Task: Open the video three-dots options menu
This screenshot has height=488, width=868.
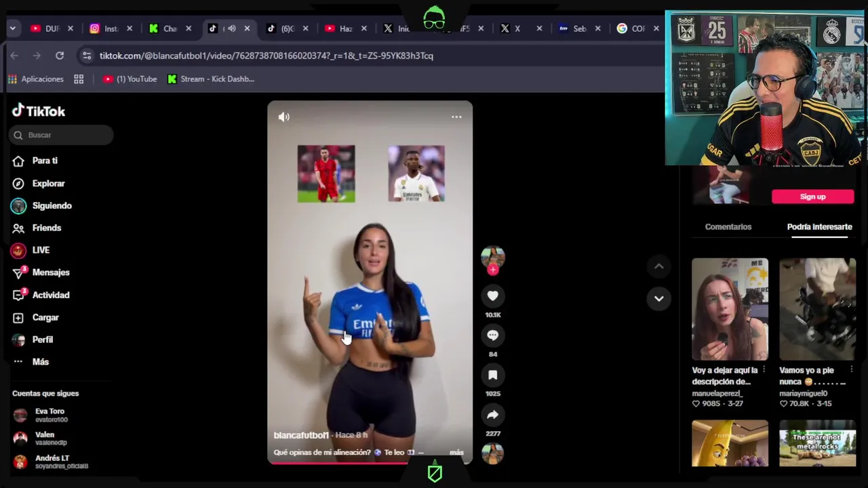Action: point(456,117)
